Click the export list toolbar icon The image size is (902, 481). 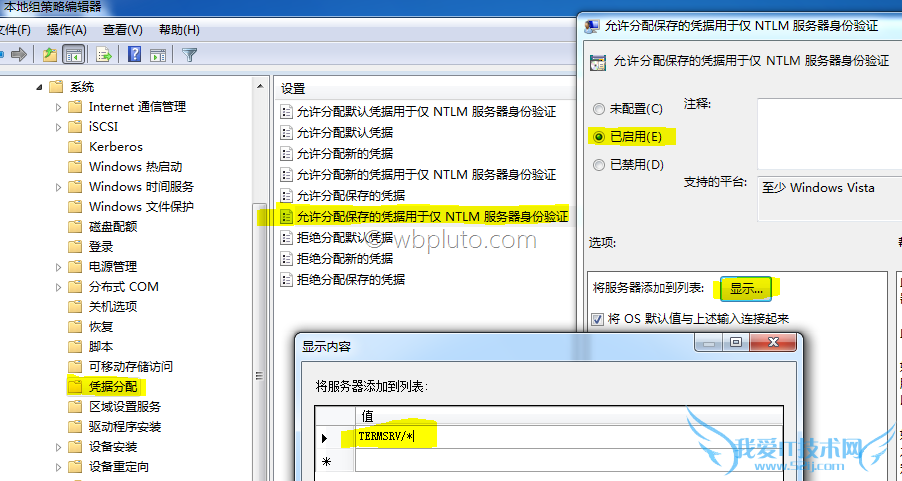tap(104, 55)
